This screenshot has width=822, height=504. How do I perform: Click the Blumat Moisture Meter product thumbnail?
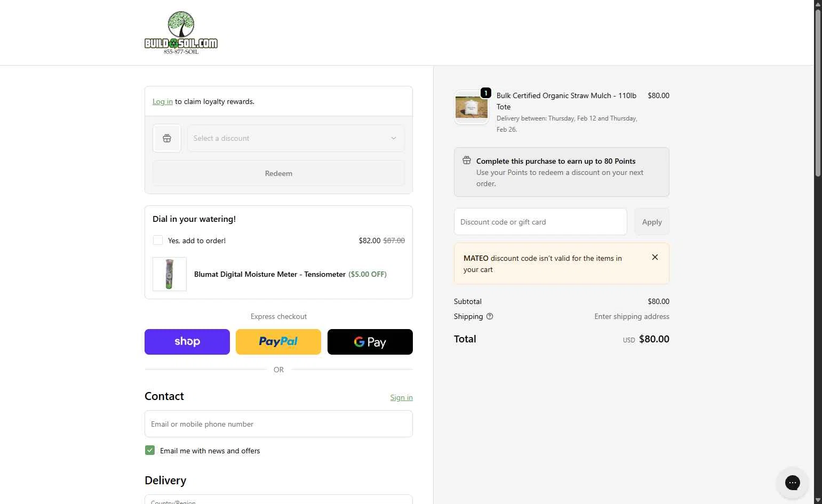[170, 274]
